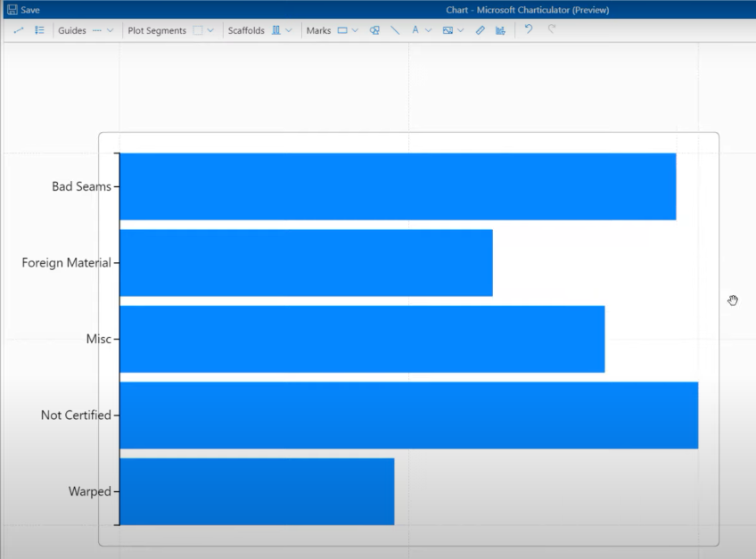Select the Misc bar
Screen dimensions: 756x559
tap(362, 339)
